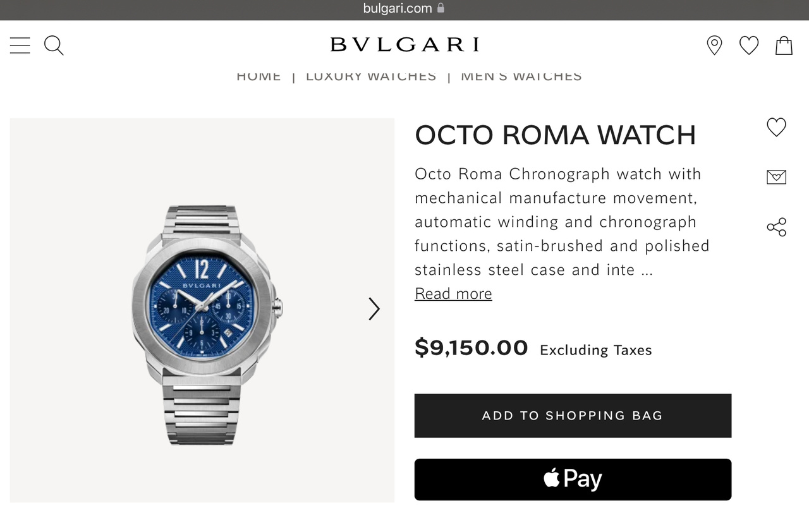
Task: Open the store locator pin icon
Action: pyautogui.click(x=714, y=45)
